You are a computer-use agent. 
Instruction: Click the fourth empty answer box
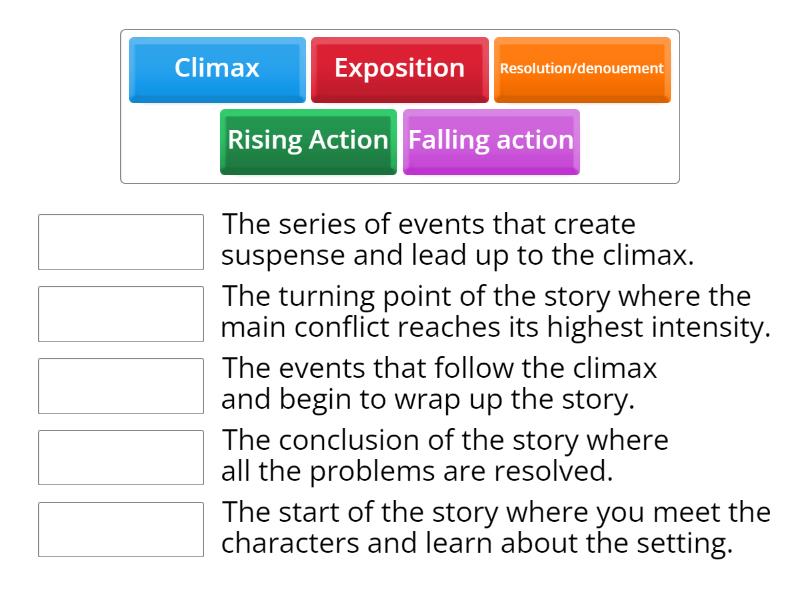[x=120, y=455]
